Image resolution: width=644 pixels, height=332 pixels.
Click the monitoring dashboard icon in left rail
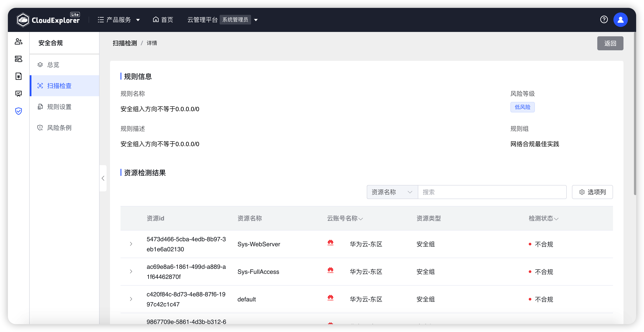pos(19,94)
